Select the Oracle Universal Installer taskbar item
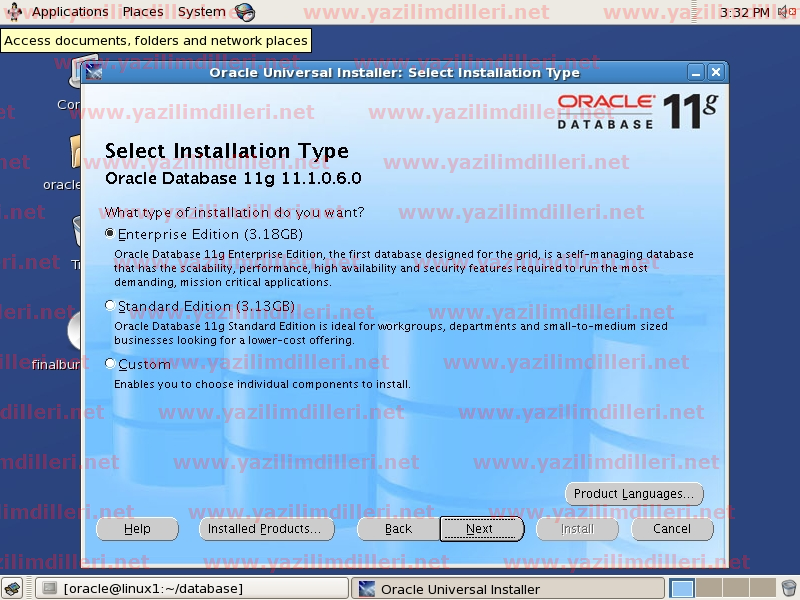Viewport: 800px width, 600px height. point(507,589)
